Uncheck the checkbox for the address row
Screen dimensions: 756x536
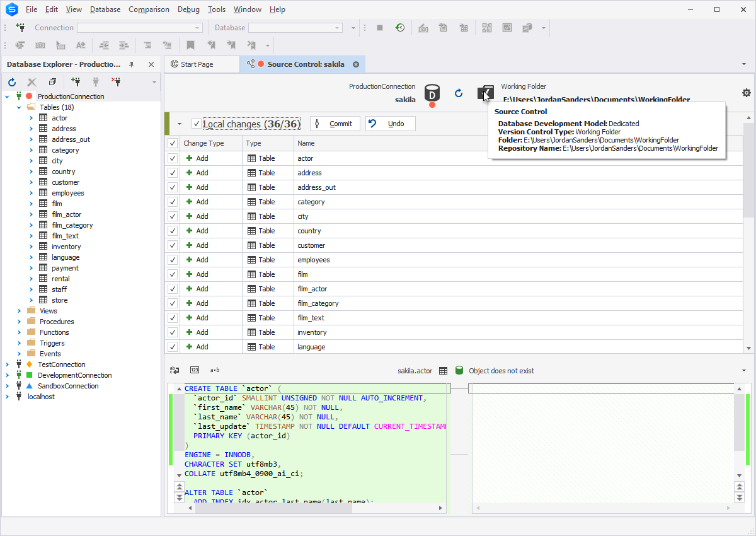[x=173, y=173]
